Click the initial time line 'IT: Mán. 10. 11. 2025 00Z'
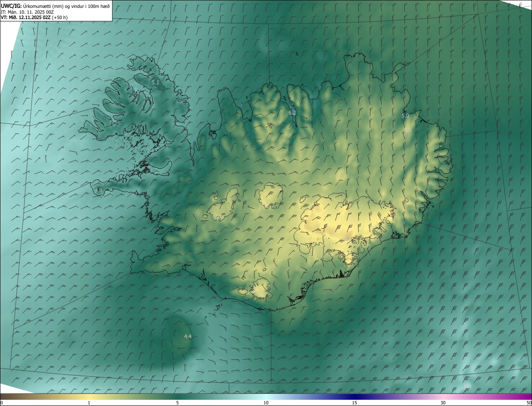532x406 pixels. coord(28,12)
